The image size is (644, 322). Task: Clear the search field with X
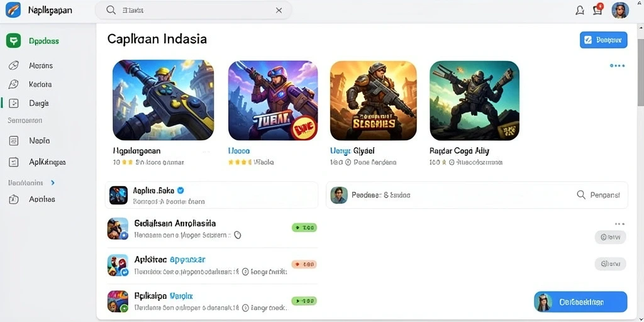pos(279,10)
